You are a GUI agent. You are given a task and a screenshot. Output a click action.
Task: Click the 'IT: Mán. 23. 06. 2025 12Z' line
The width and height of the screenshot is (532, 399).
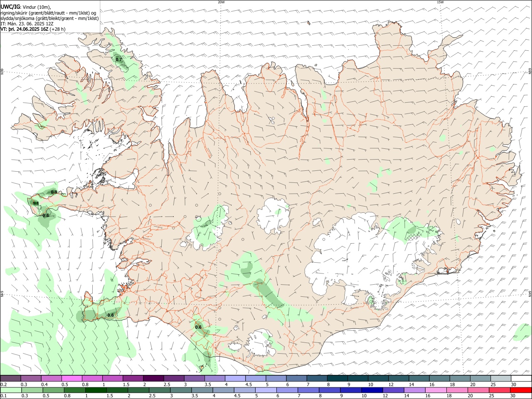27,24
